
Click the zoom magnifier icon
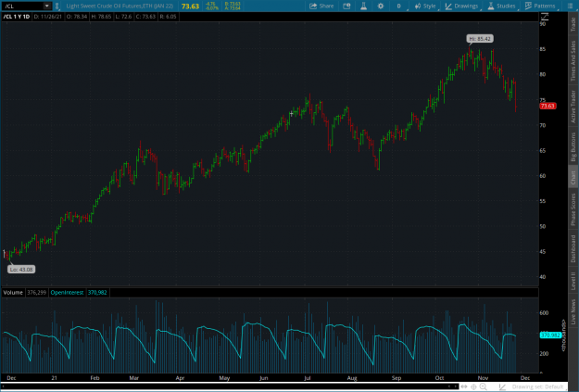pos(483,386)
